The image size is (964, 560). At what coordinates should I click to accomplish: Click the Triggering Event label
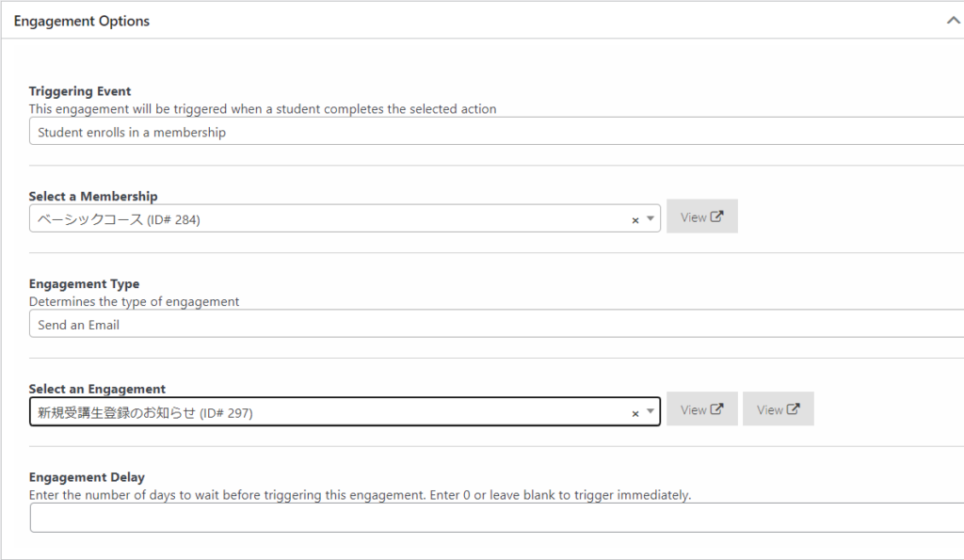click(80, 91)
